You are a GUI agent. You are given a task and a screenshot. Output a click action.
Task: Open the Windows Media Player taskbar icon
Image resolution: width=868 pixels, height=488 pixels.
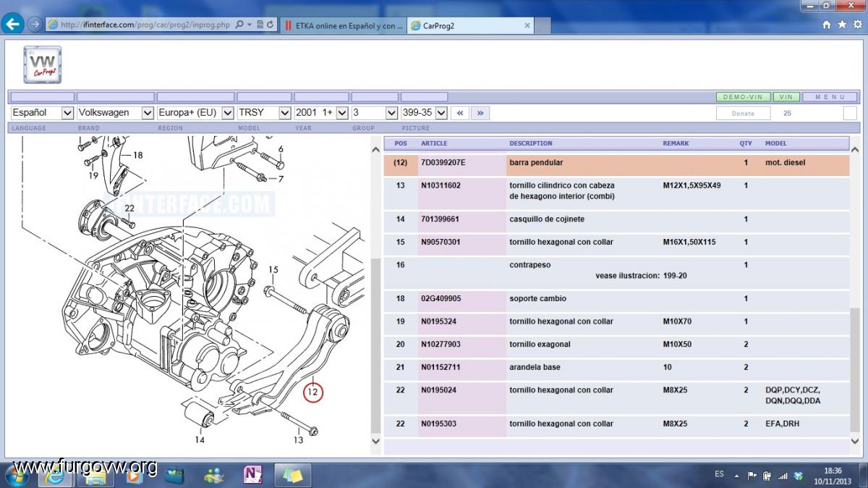click(x=135, y=476)
